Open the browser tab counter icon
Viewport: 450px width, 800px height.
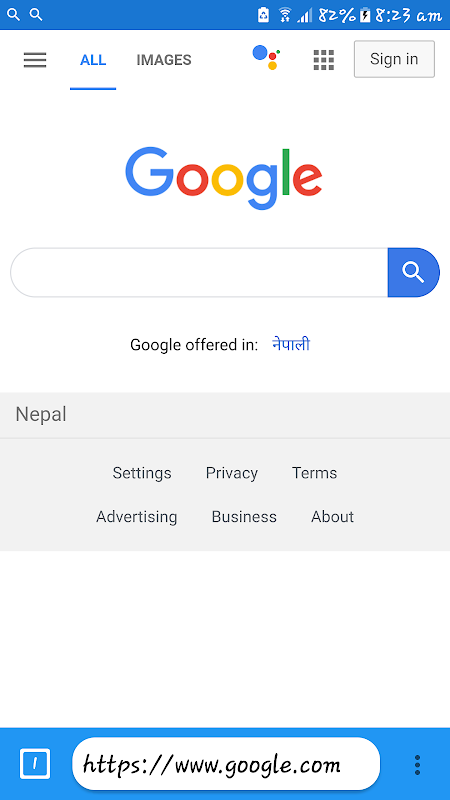[35, 764]
